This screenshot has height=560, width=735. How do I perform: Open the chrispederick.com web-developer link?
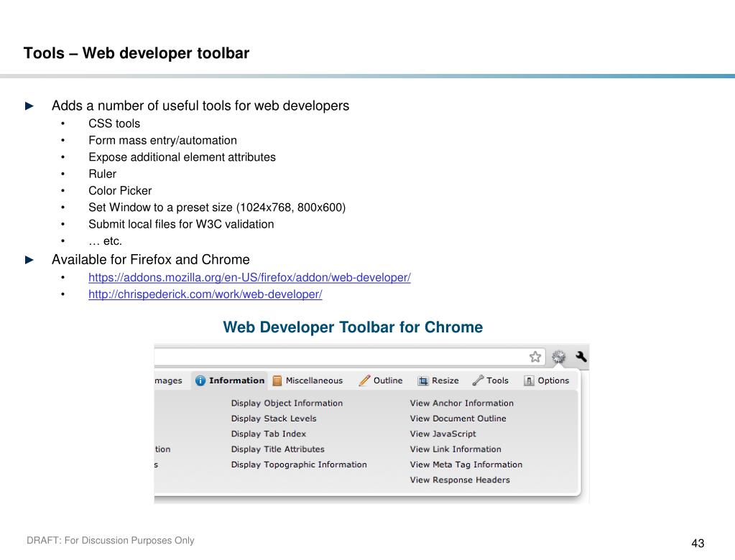[205, 294]
